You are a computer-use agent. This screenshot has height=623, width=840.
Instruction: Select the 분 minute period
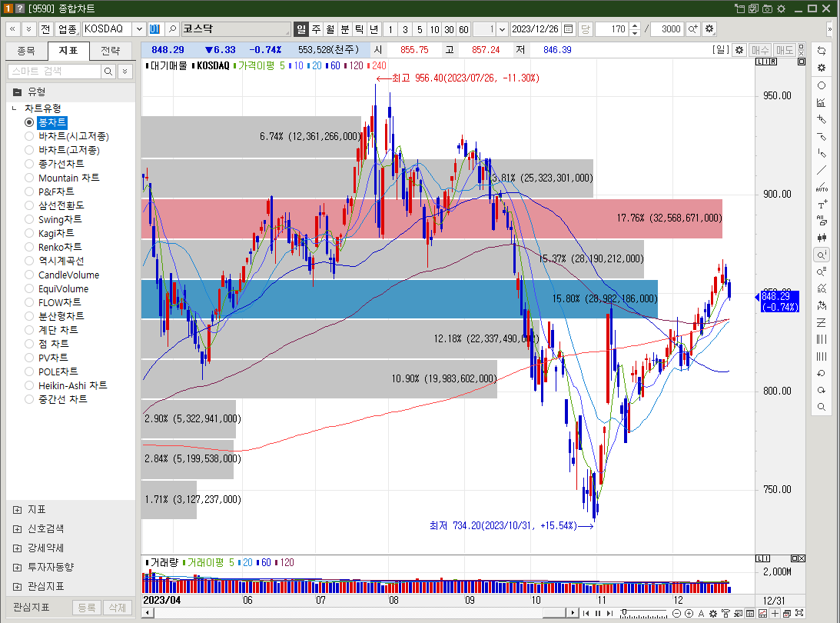point(345,29)
